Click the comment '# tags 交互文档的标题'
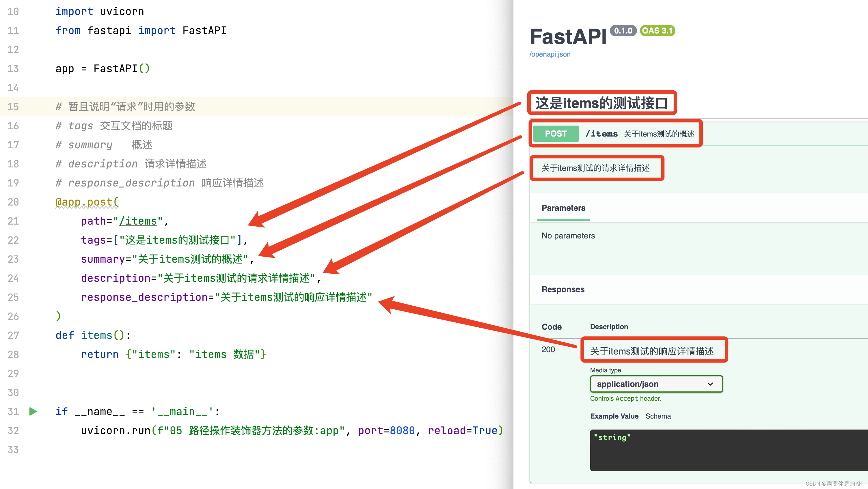 coord(114,126)
